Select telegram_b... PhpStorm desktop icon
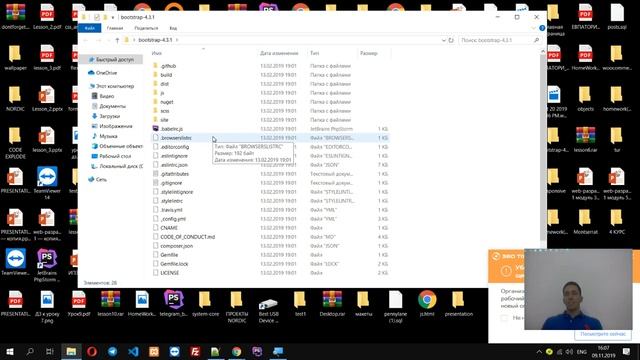The image size is (640, 360). click(173, 304)
